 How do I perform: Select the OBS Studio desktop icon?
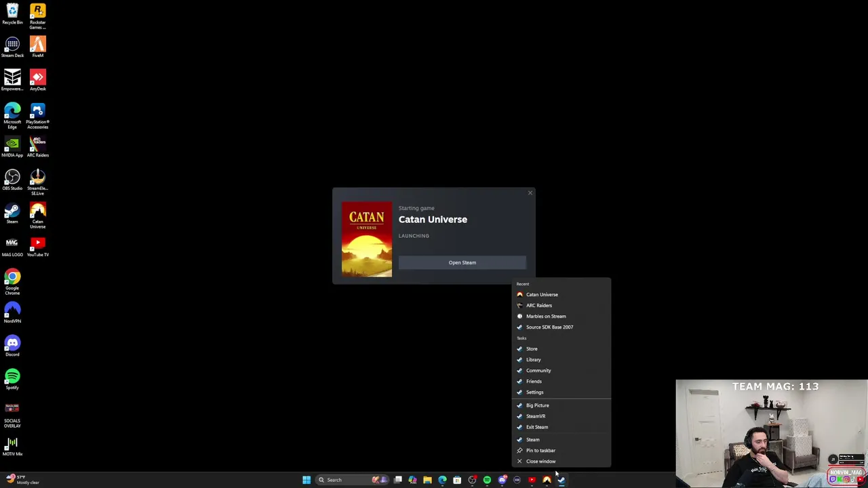pos(12,180)
